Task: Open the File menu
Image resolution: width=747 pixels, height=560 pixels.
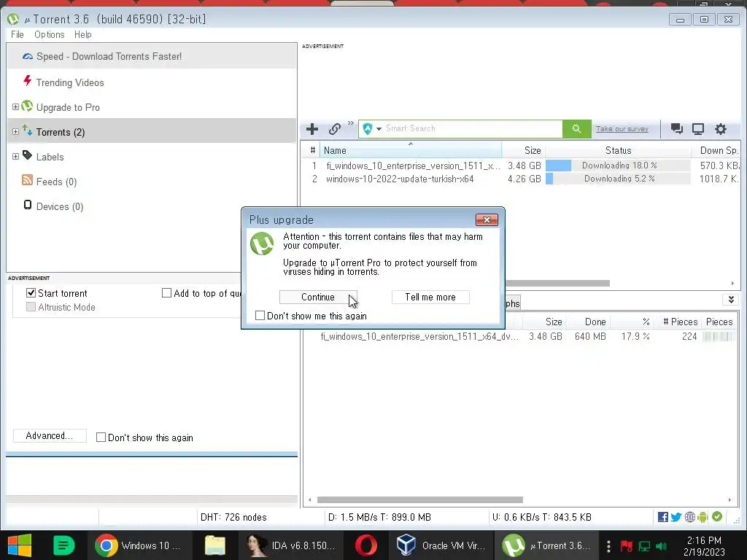Action: pos(18,34)
